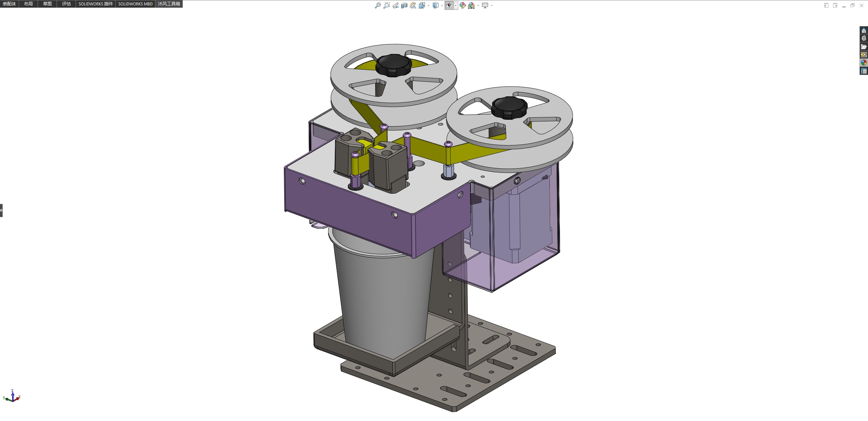Expand the View Orientation dropdown arrow
Viewport: 868px width, 421px height.
(x=428, y=5)
